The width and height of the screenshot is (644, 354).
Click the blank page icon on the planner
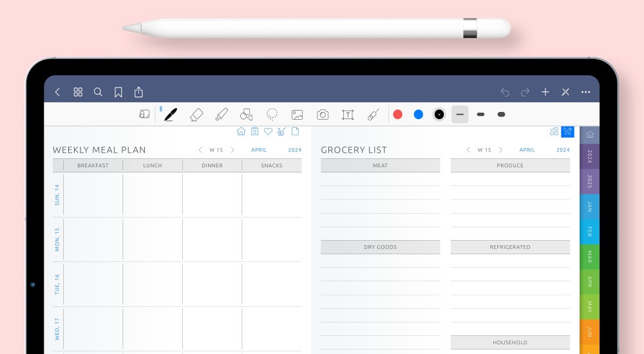(295, 131)
